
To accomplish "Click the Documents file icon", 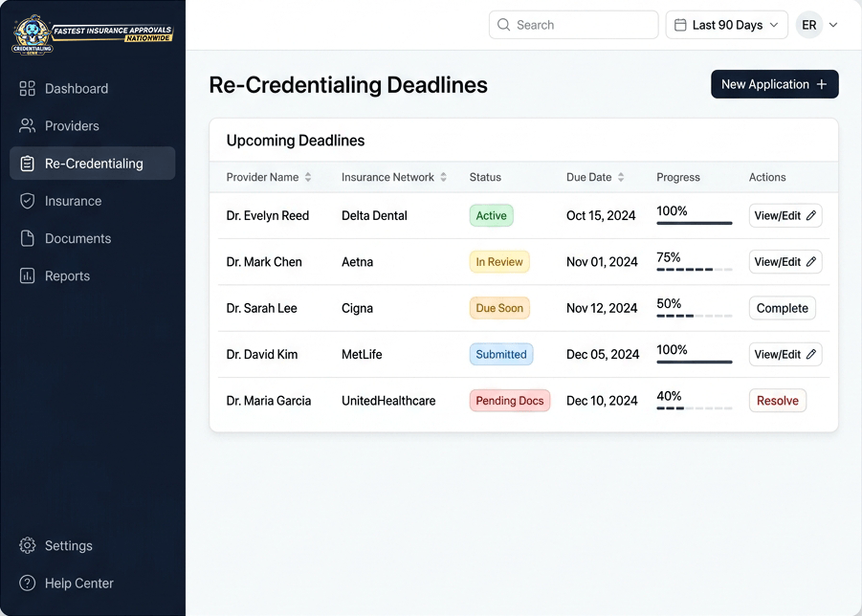I will point(27,238).
